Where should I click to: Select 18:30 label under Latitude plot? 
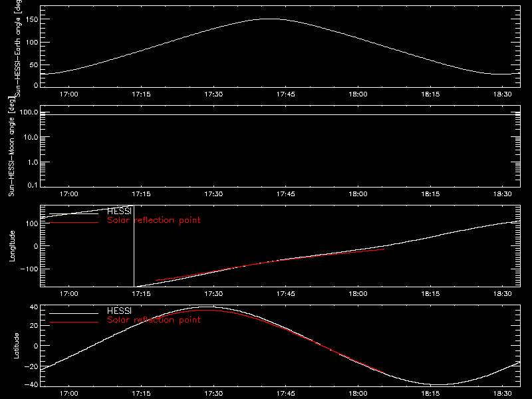[x=503, y=393]
